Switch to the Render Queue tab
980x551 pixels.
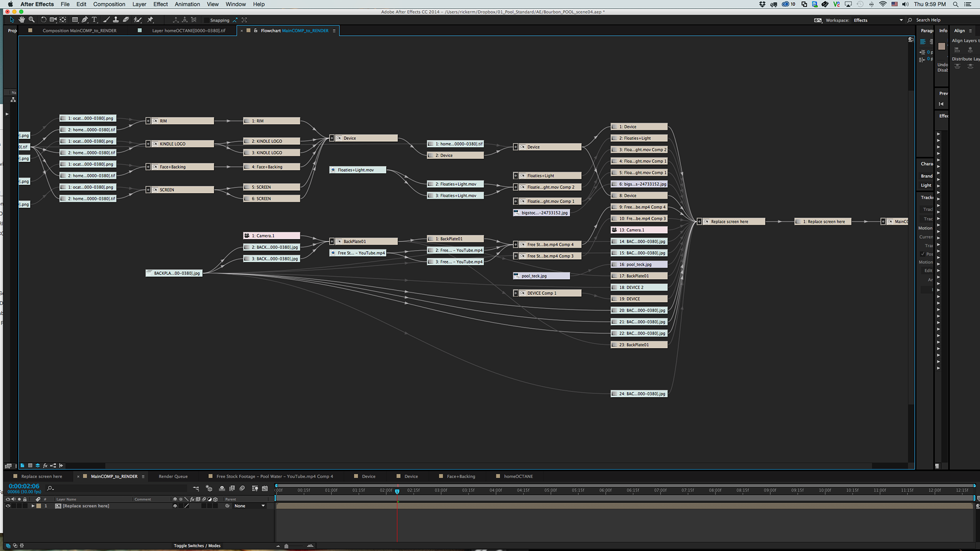(x=173, y=477)
